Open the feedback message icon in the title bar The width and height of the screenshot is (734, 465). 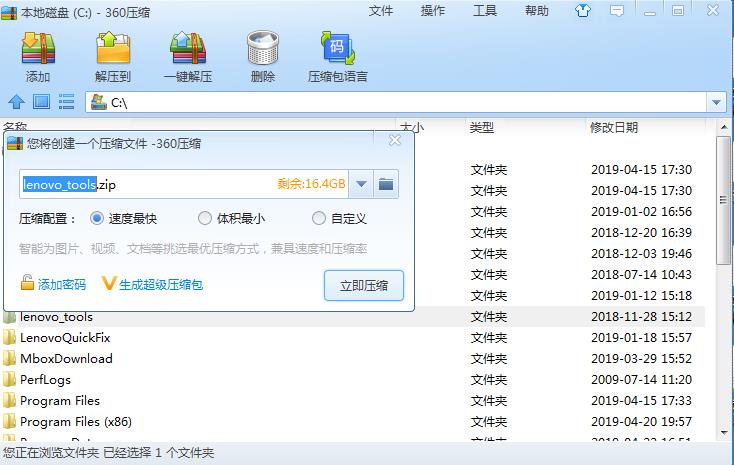pos(617,11)
